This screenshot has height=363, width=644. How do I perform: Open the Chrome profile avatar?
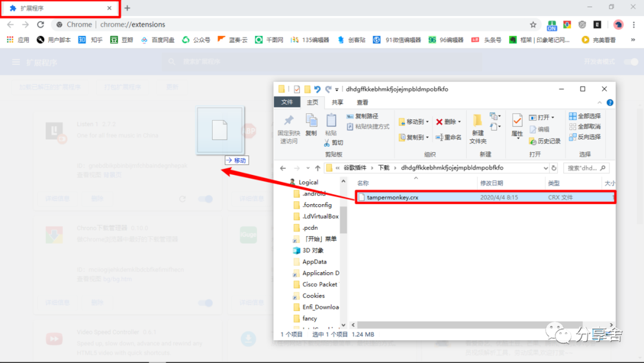pyautogui.click(x=618, y=24)
